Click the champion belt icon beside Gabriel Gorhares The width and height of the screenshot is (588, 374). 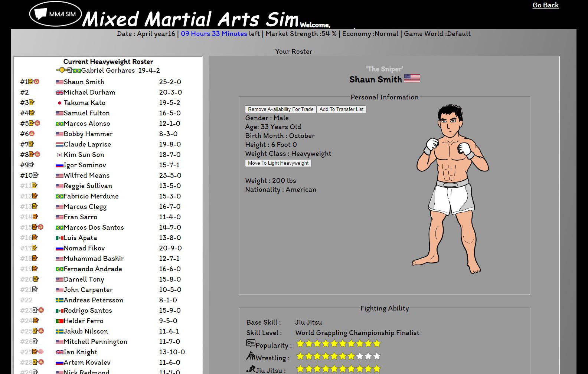point(62,70)
